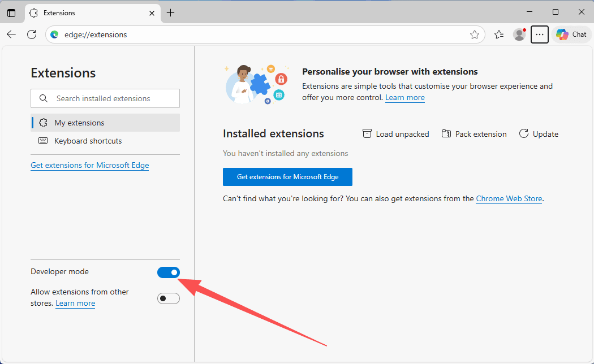594x364 pixels.
Task: Add this page to favorites star
Action: [474, 34]
